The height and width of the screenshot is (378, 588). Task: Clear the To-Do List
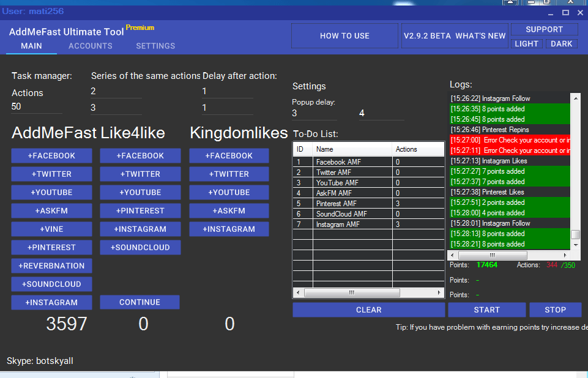point(368,309)
